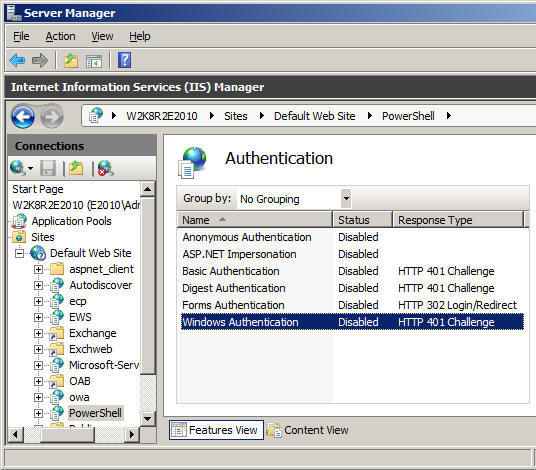Select the Basic Authentication row
This screenshot has width=536, height=470.
(x=352, y=271)
